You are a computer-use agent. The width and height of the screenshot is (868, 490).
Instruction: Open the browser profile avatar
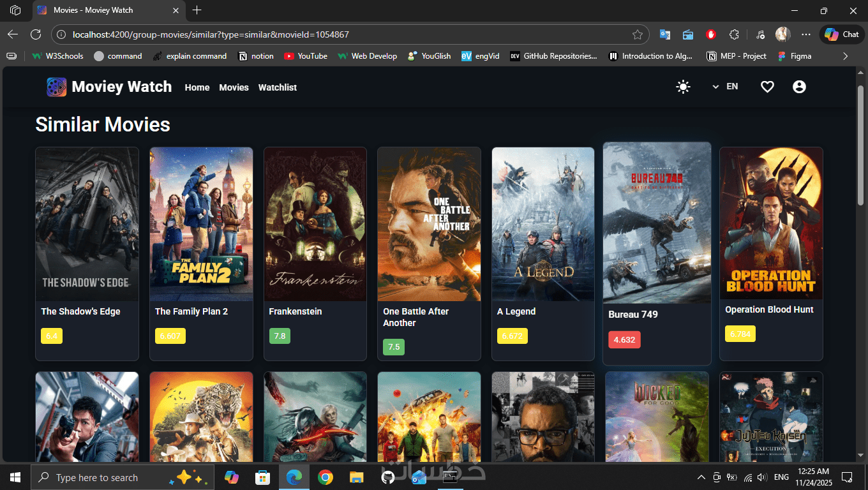(x=782, y=34)
